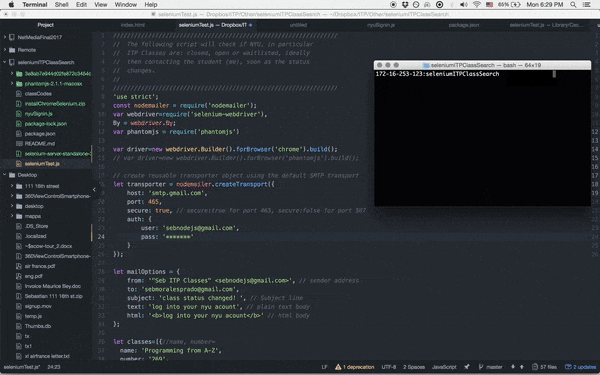
Task: Click the volume speaker icon
Action: click(463, 5)
